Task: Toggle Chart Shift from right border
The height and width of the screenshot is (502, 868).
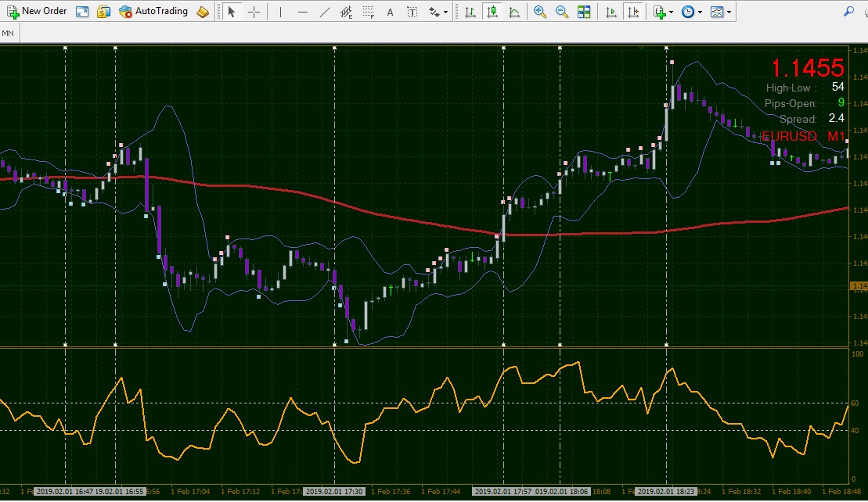Action: point(633,11)
